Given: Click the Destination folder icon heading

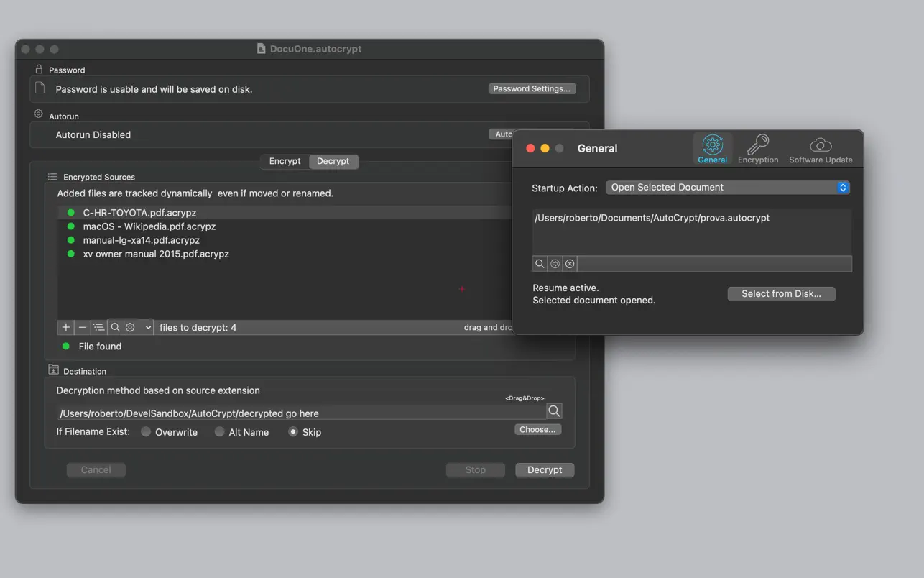Looking at the screenshot, I should coord(53,370).
